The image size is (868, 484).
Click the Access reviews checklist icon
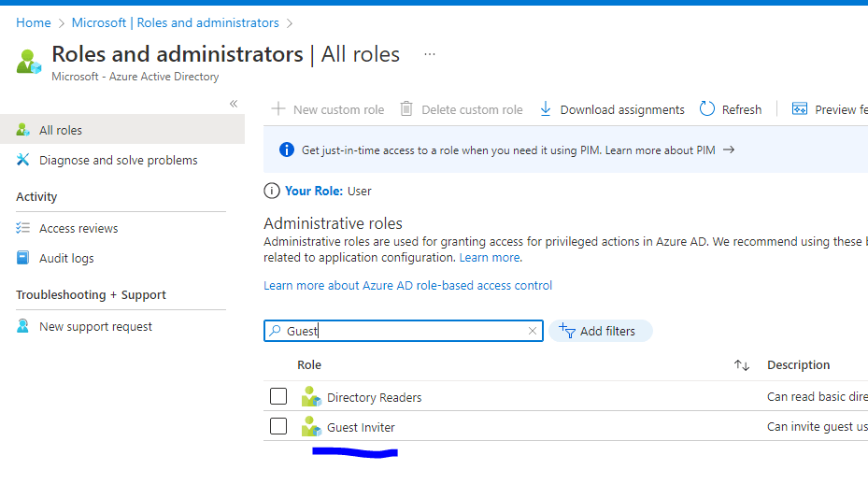22,228
